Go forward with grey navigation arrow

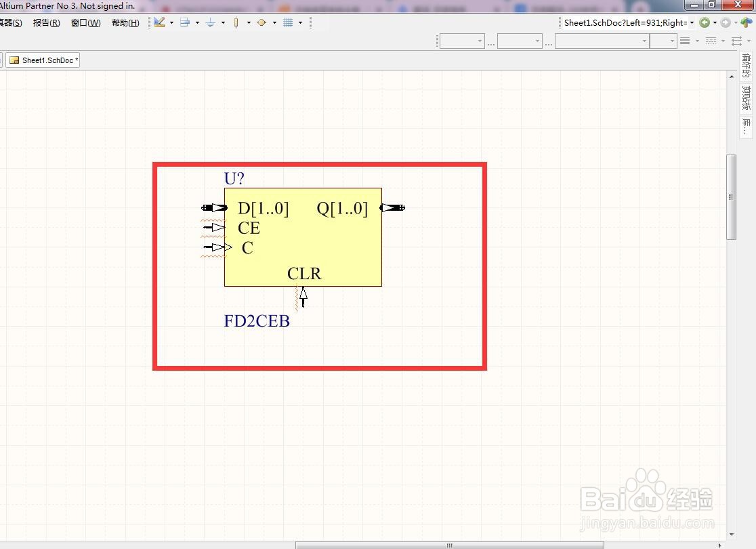click(726, 22)
